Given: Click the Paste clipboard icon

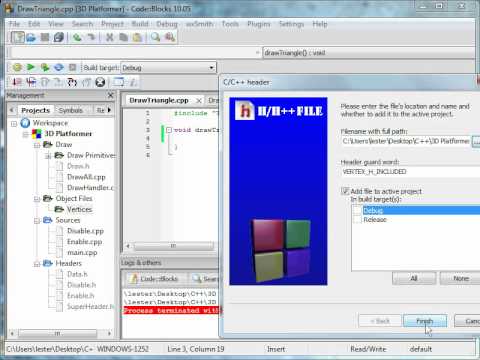Looking at the screenshot, I should point(137,37).
